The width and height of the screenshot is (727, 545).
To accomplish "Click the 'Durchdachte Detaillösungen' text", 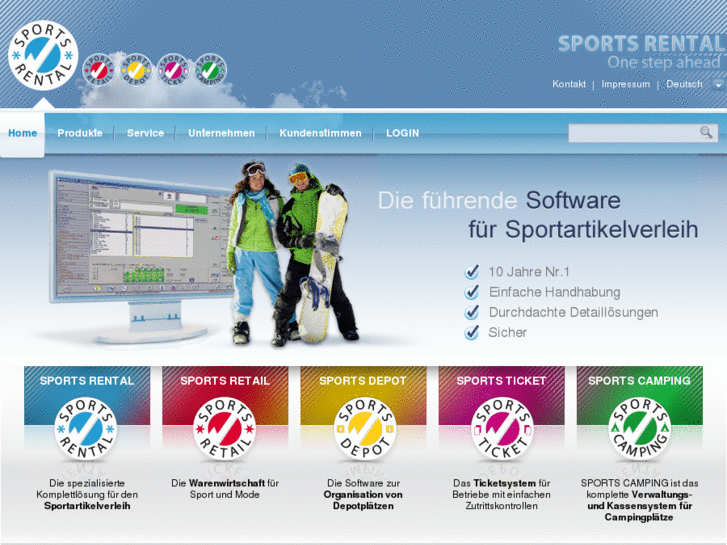I will pos(574,312).
